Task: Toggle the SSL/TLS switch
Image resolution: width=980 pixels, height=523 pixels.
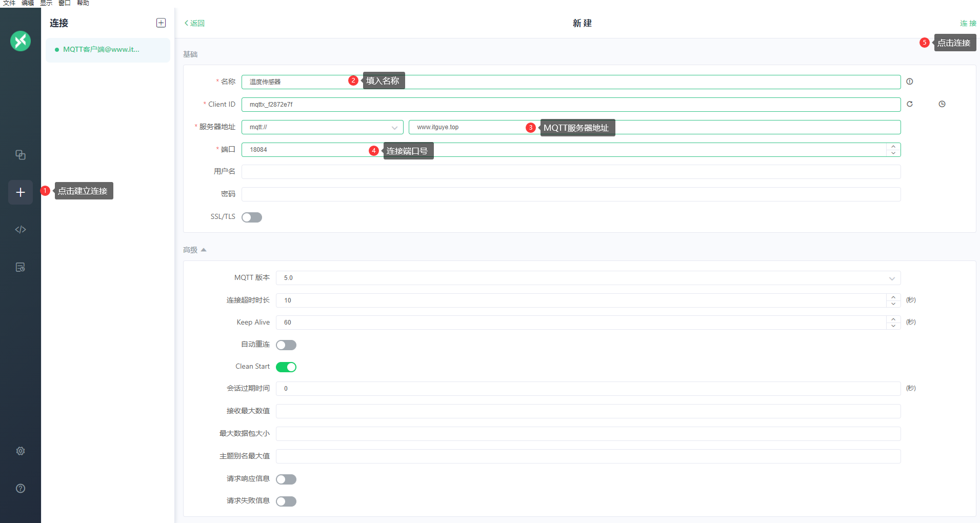Action: [252, 217]
